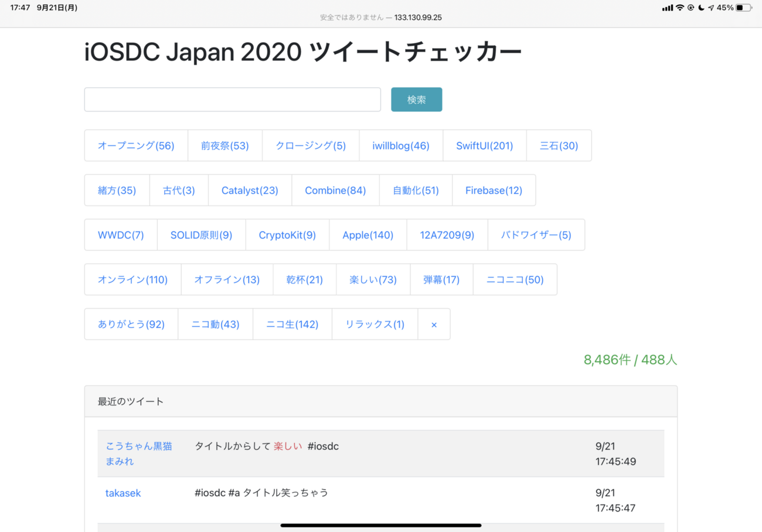
Task: Focus the tweet search text field
Action: click(232, 100)
